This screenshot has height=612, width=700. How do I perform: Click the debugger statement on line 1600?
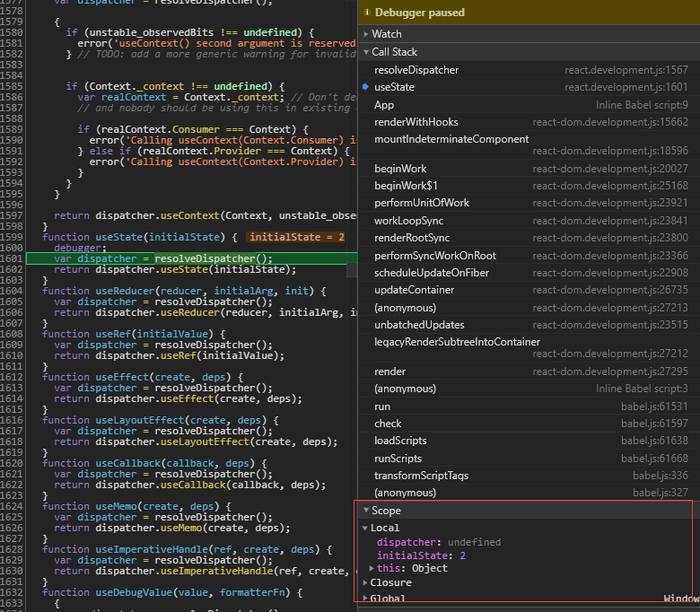click(81, 248)
